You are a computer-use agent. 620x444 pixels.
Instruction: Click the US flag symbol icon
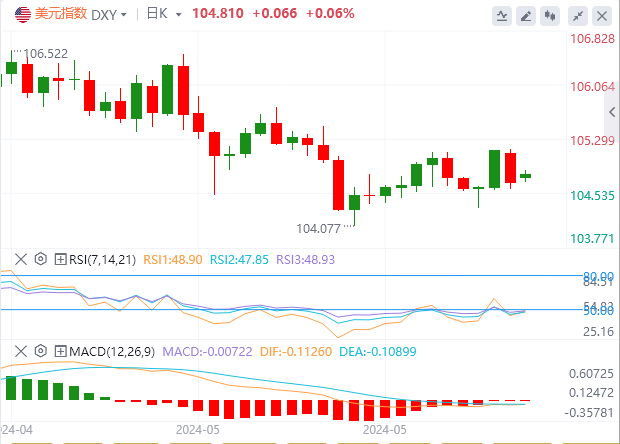[21, 15]
